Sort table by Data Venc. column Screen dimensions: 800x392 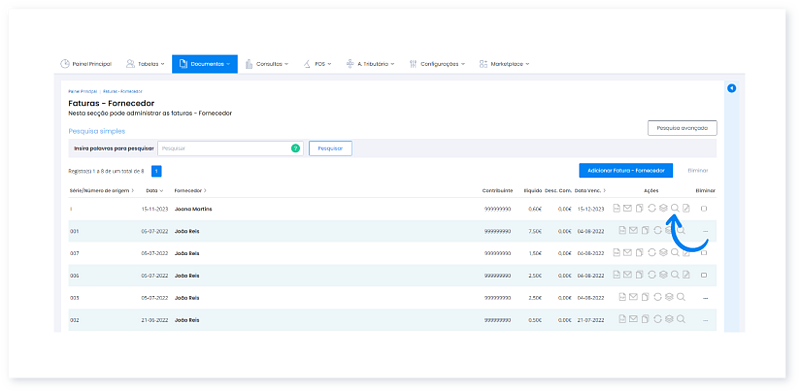(x=590, y=190)
